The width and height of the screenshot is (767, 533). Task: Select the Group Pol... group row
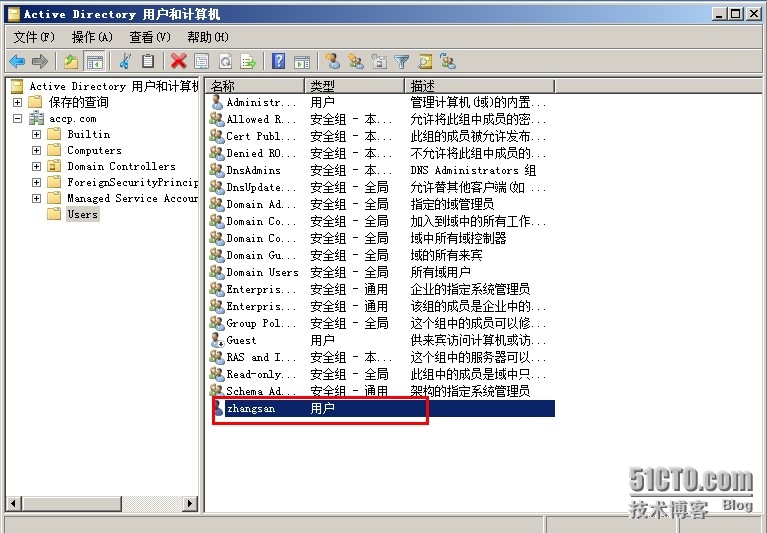[x=383, y=323]
